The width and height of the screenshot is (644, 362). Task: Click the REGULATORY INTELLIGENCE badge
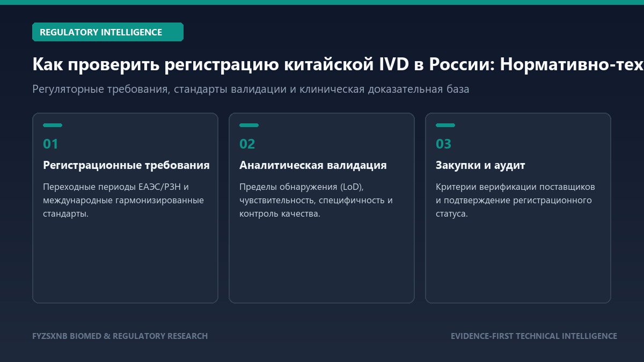[x=108, y=32]
